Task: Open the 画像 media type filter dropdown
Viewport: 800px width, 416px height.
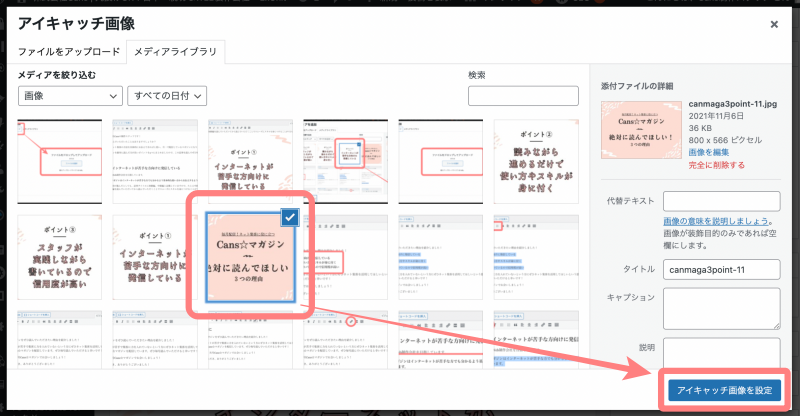Action: [70, 96]
